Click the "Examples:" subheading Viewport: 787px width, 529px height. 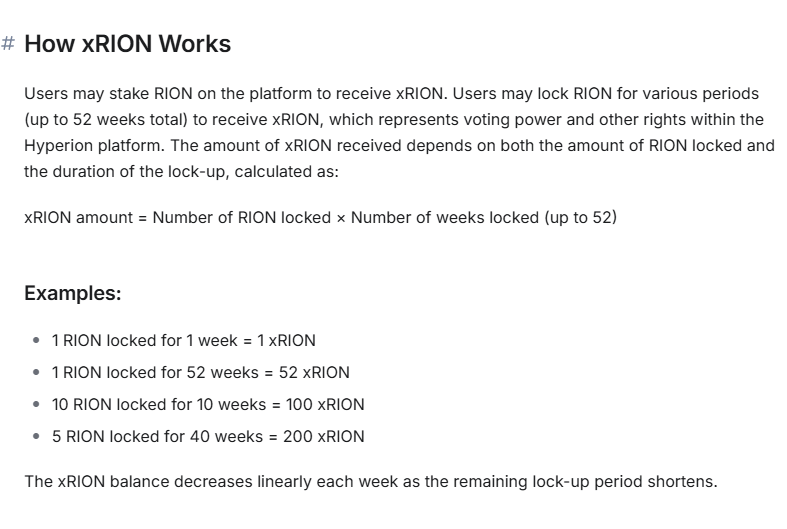tap(72, 293)
